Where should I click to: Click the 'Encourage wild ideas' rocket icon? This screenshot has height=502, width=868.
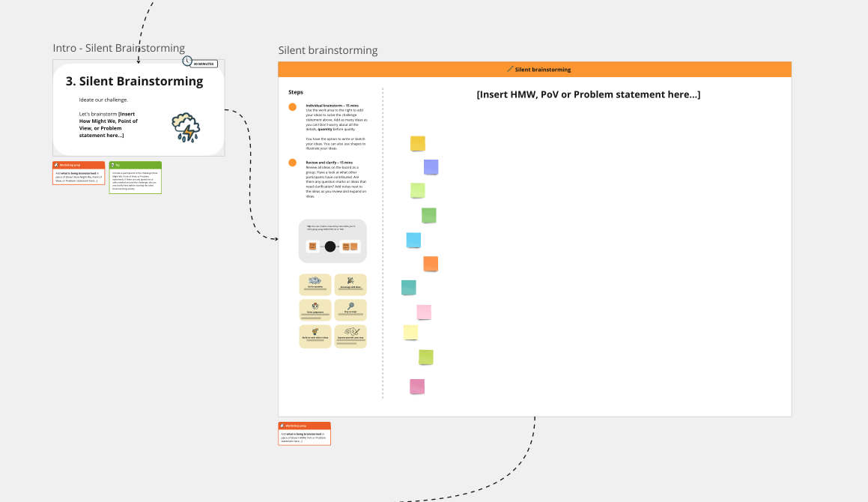[350, 280]
